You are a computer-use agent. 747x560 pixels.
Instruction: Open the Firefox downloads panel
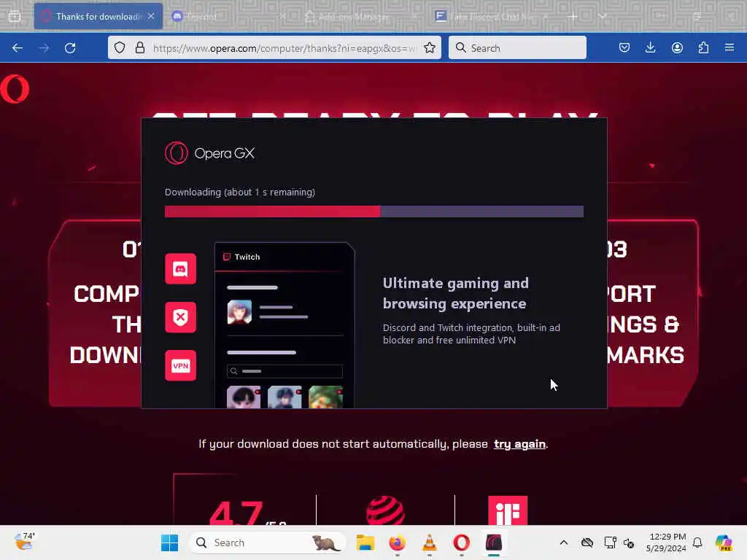(x=650, y=47)
